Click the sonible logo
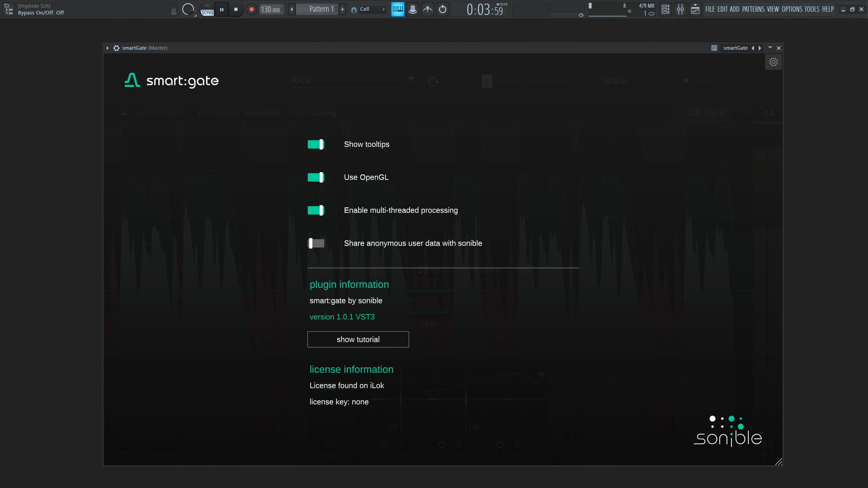Screen dimensions: 868x488 (x=728, y=431)
